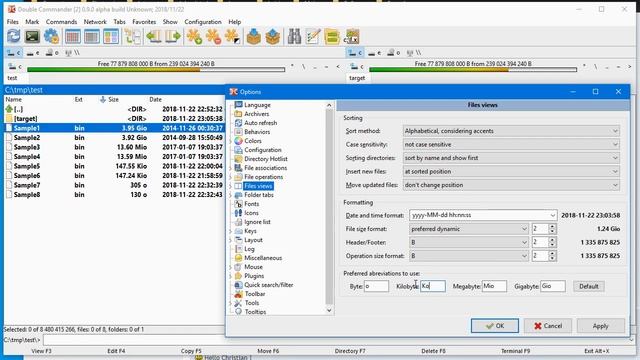The image size is (640, 360).
Task: Click the green right-arrow panel icon
Action: [173, 37]
